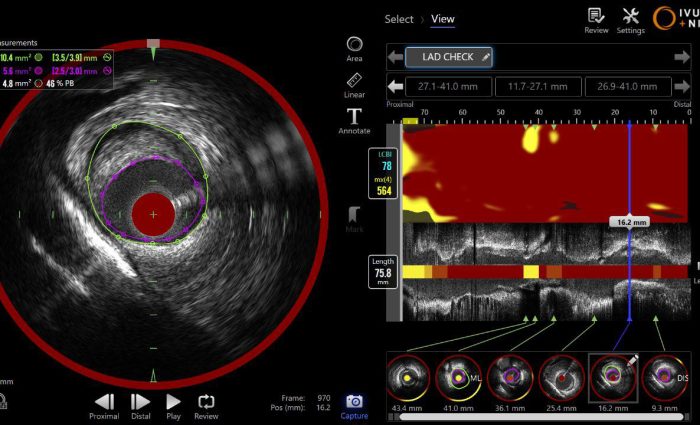
Task: Open Review in the top toolbar
Action: coord(596,19)
